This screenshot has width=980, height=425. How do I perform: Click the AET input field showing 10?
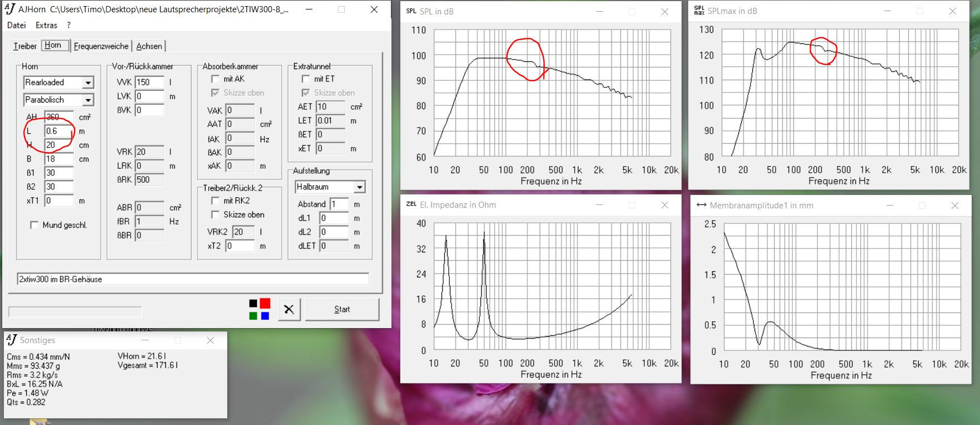coord(330,106)
